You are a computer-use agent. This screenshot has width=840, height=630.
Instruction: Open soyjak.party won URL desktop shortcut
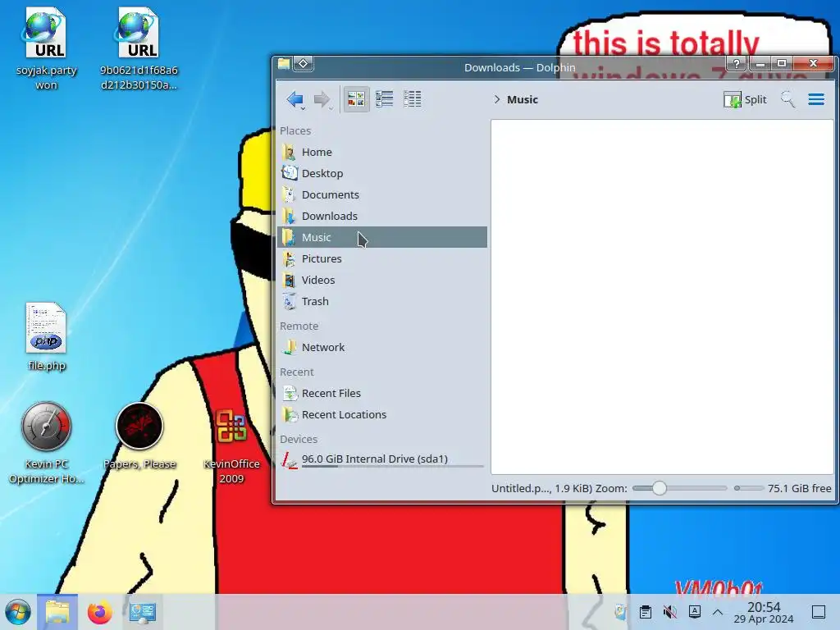point(46,48)
